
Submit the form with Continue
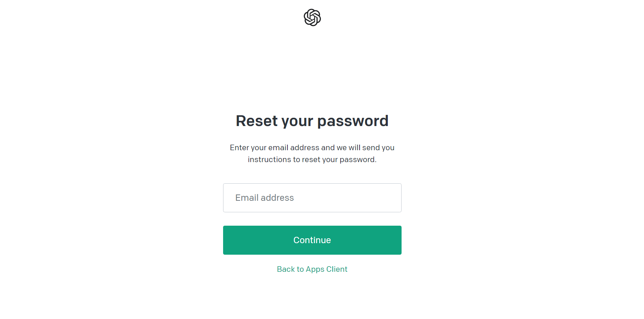coord(312,240)
